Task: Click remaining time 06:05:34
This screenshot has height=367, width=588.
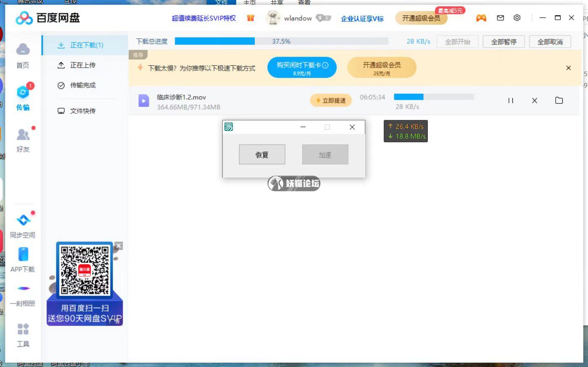Action: point(372,97)
